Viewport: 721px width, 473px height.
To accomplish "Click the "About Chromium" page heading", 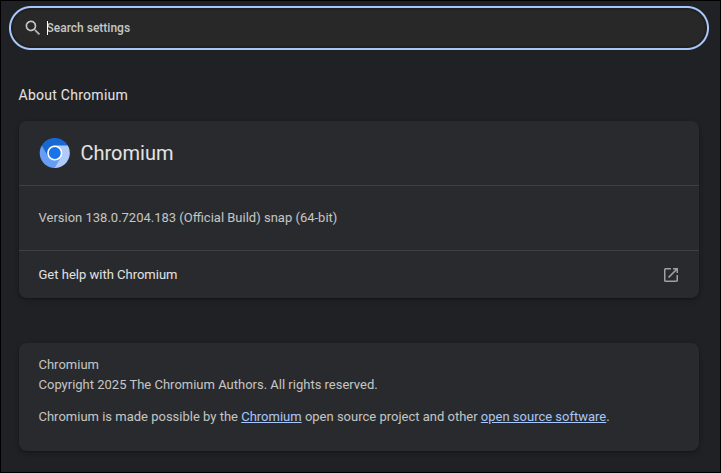I will (73, 95).
